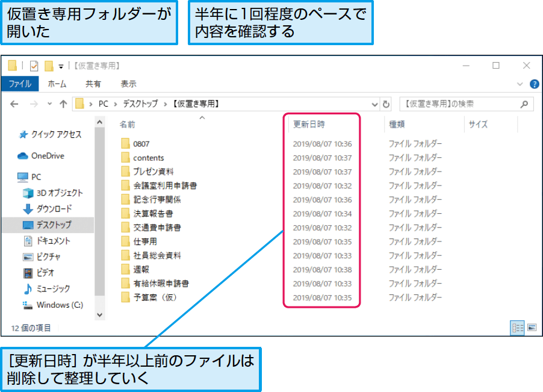Switch to large thumbnails view at bottom right

click(x=532, y=328)
